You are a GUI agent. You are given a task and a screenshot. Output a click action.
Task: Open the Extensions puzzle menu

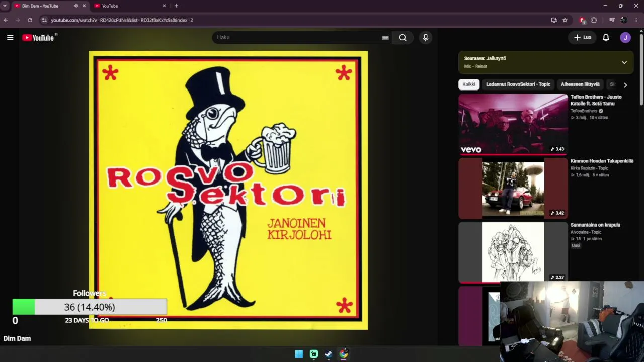coord(594,20)
